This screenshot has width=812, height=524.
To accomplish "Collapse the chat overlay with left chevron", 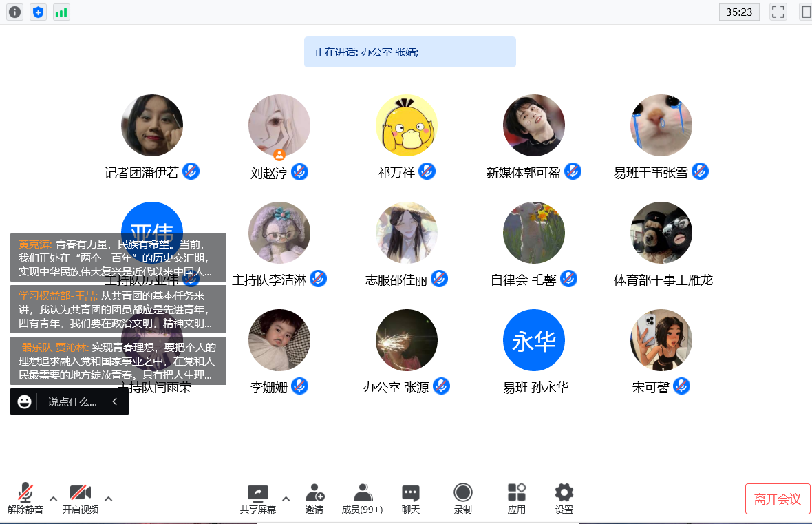I will (116, 401).
